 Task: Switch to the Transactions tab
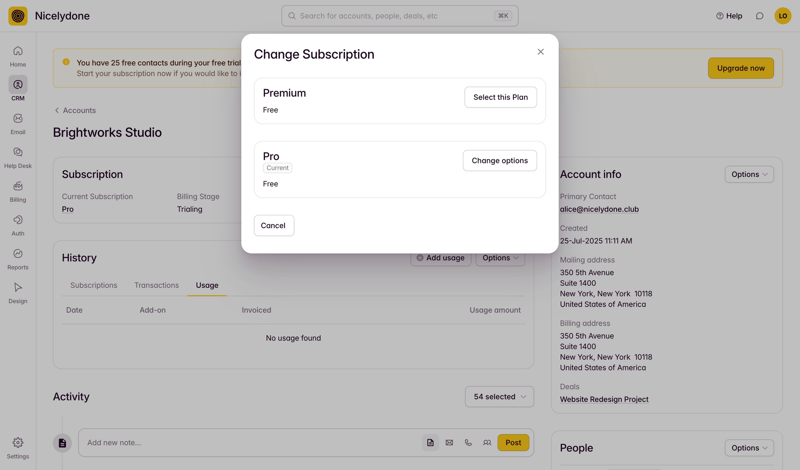[x=157, y=285]
